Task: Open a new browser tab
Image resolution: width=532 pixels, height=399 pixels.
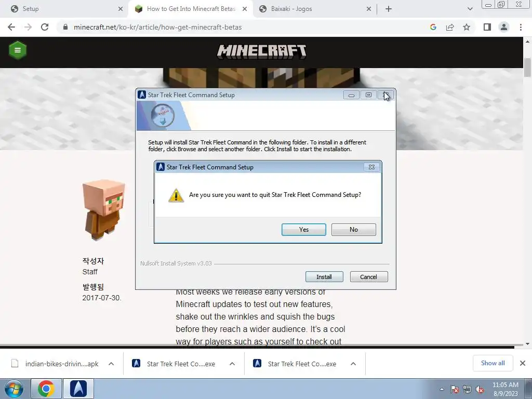Action: tap(389, 9)
